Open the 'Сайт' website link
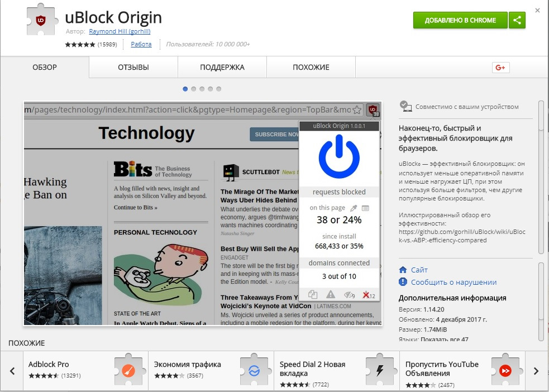Viewport: 549px width, 392px height. tap(419, 270)
